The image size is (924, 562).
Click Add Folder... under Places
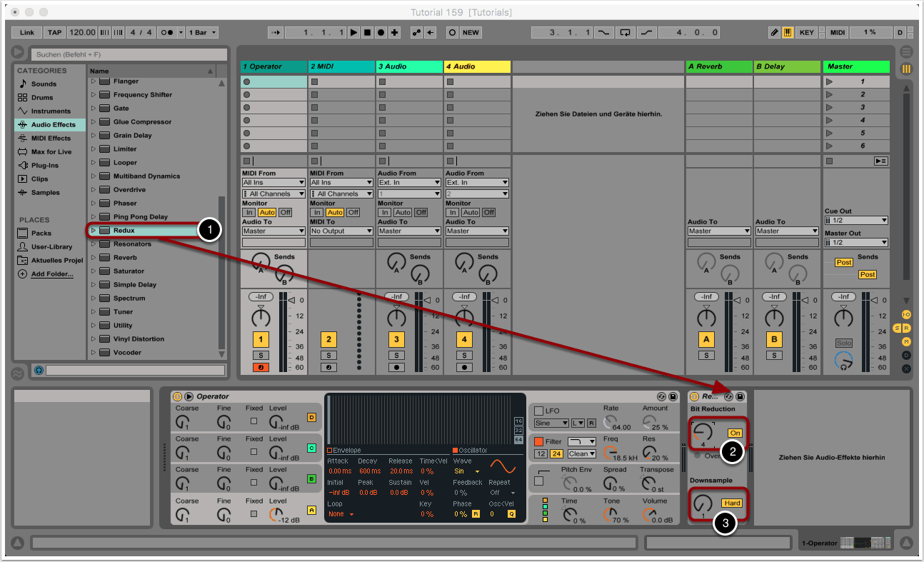[x=51, y=274]
